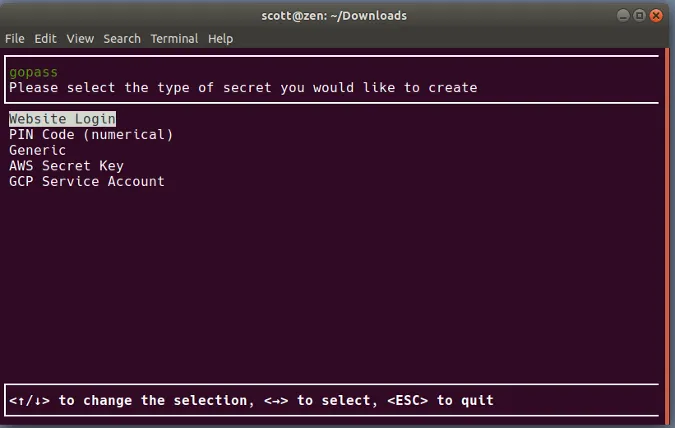Click the green gopass title text
This screenshot has width=675, height=428.
pyautogui.click(x=33, y=72)
